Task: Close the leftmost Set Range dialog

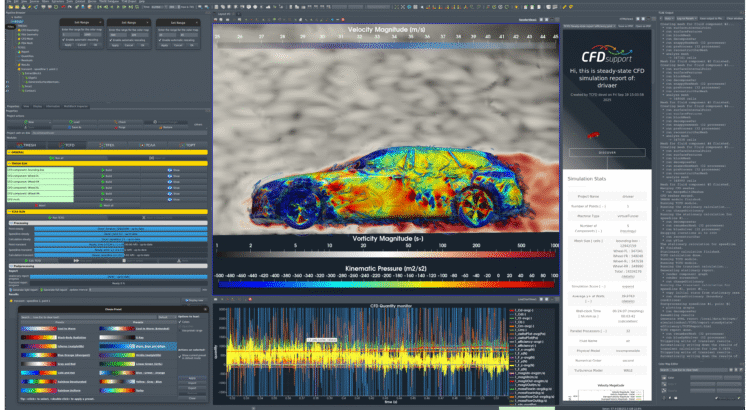Action: point(102,21)
